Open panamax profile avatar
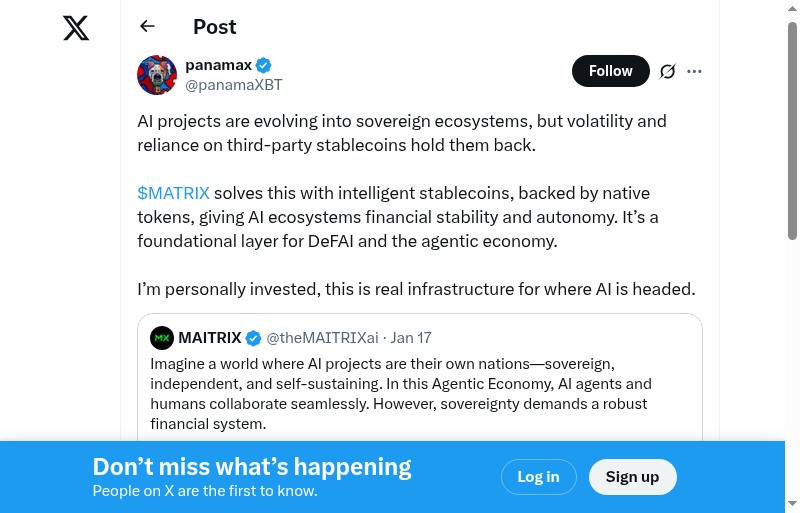Image resolution: width=800 pixels, height=513 pixels. (x=157, y=75)
